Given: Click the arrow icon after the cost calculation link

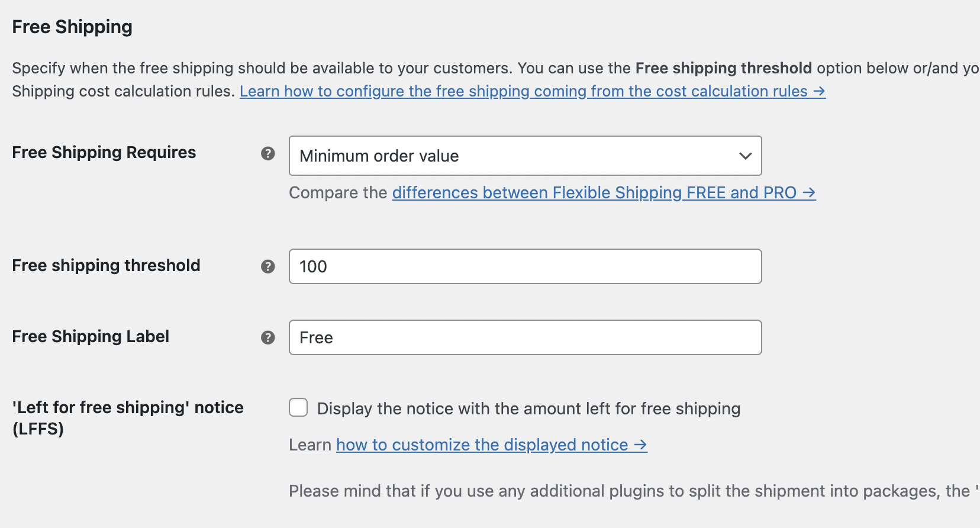Looking at the screenshot, I should click(819, 91).
